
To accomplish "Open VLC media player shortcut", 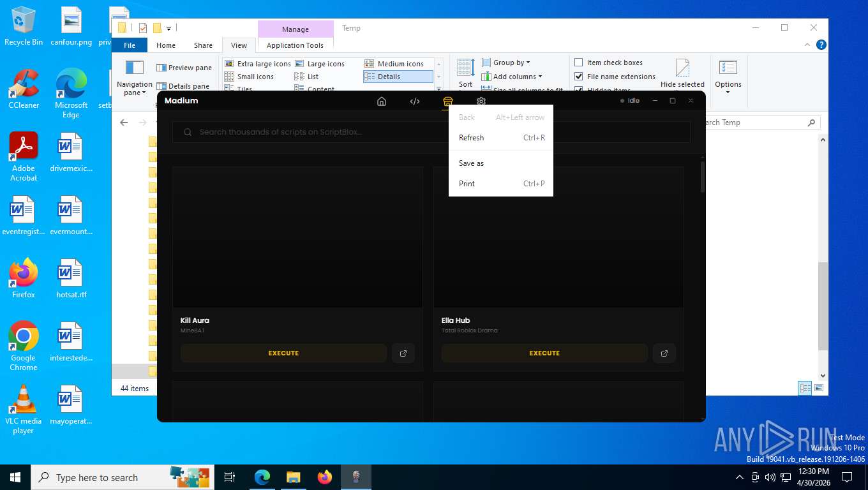I will pos(24,409).
